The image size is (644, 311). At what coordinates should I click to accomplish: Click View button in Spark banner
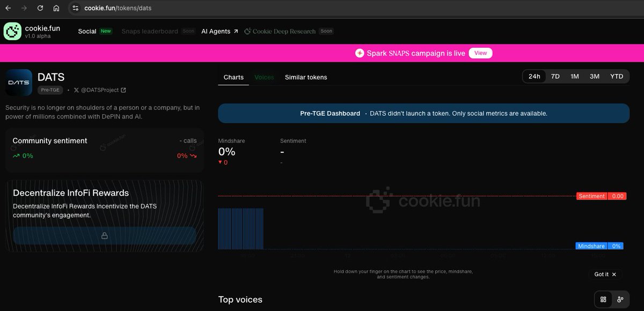click(x=481, y=53)
